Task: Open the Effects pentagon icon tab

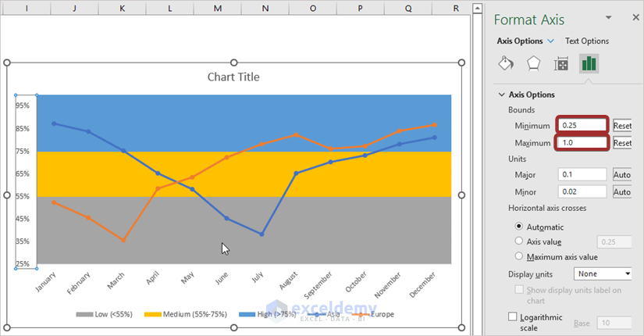Action: click(x=533, y=64)
